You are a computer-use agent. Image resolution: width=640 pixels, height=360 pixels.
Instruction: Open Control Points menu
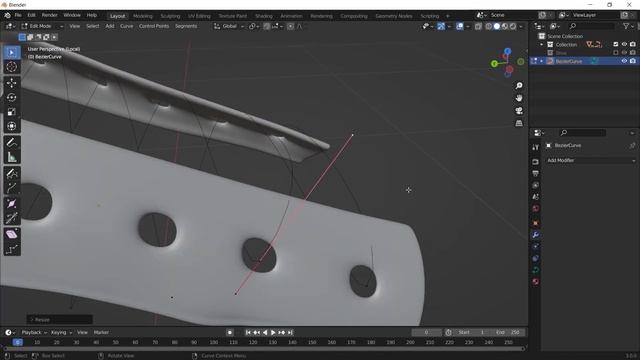(154, 26)
